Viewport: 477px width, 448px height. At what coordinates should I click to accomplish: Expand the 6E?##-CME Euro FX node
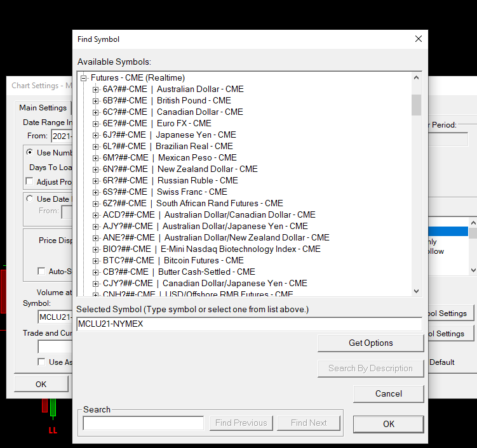point(95,124)
